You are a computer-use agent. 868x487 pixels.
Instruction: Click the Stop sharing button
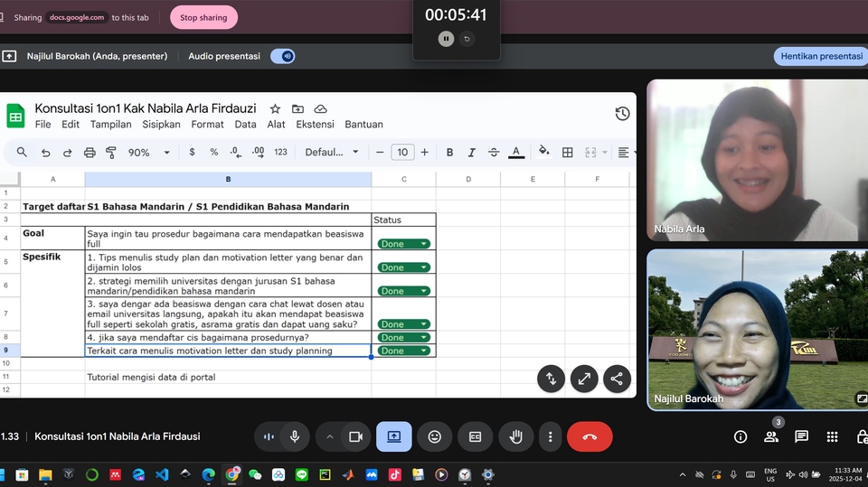click(203, 17)
